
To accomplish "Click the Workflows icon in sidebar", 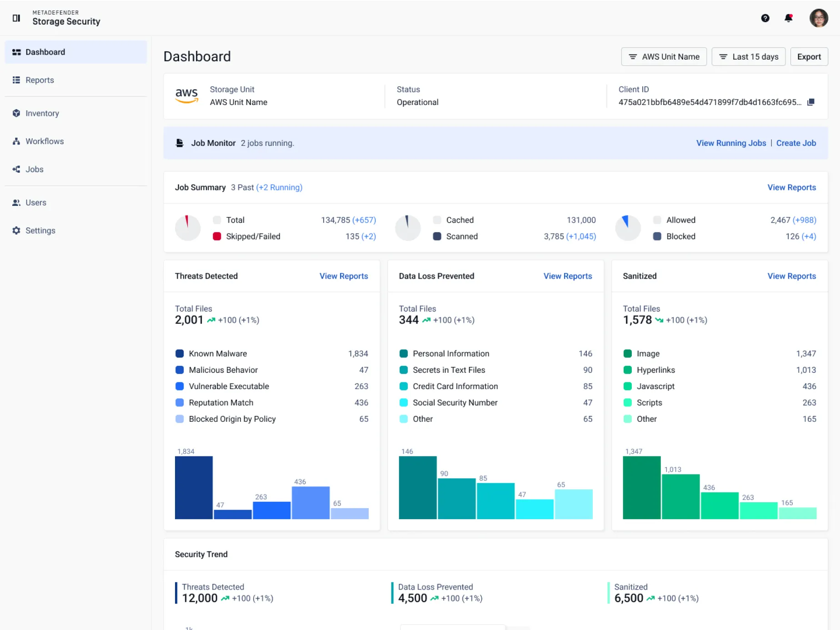I will (16, 141).
